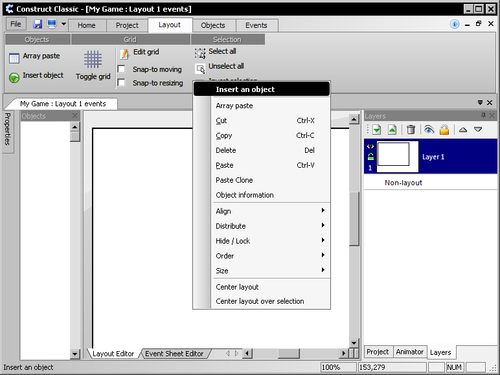Switch to the Project ribbon tab
The height and width of the screenshot is (375, 500).
[127, 25]
